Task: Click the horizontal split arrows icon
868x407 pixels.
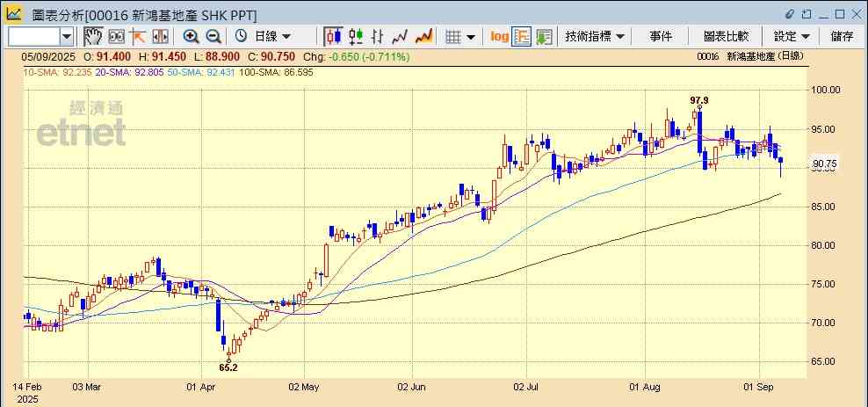Action: coord(160,37)
